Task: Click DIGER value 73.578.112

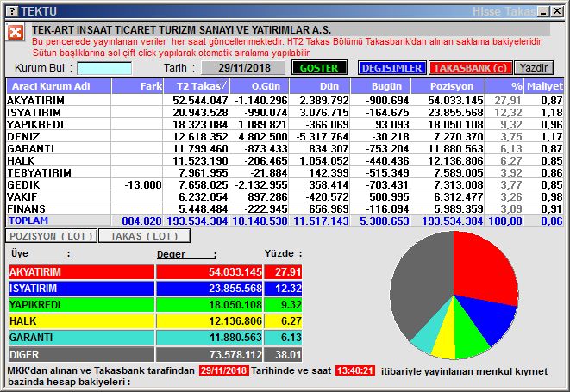Action: 235,354
